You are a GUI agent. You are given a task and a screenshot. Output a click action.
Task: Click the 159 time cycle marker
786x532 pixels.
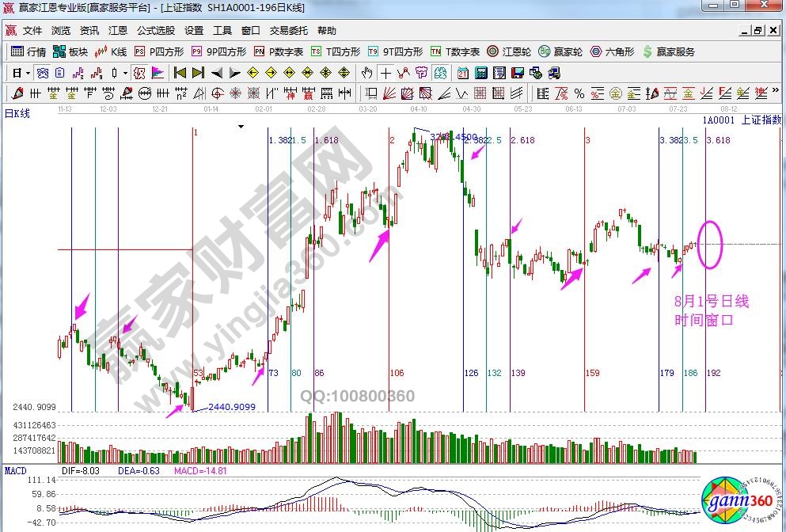point(591,373)
